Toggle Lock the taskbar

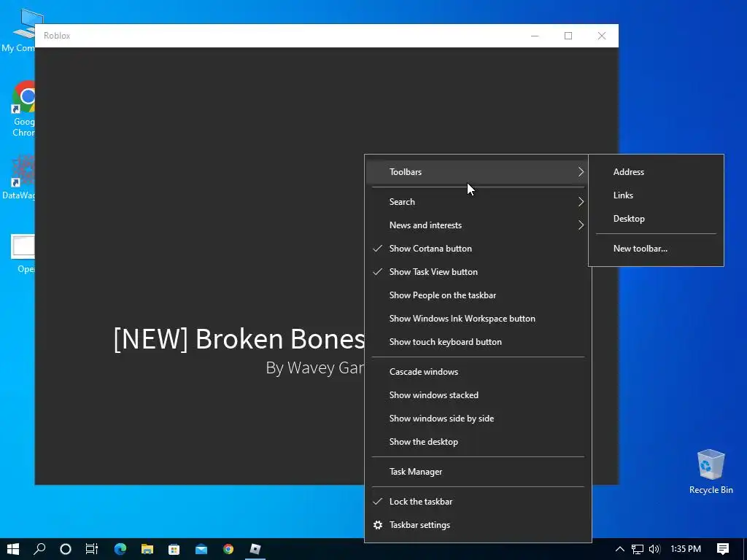[x=478, y=502]
